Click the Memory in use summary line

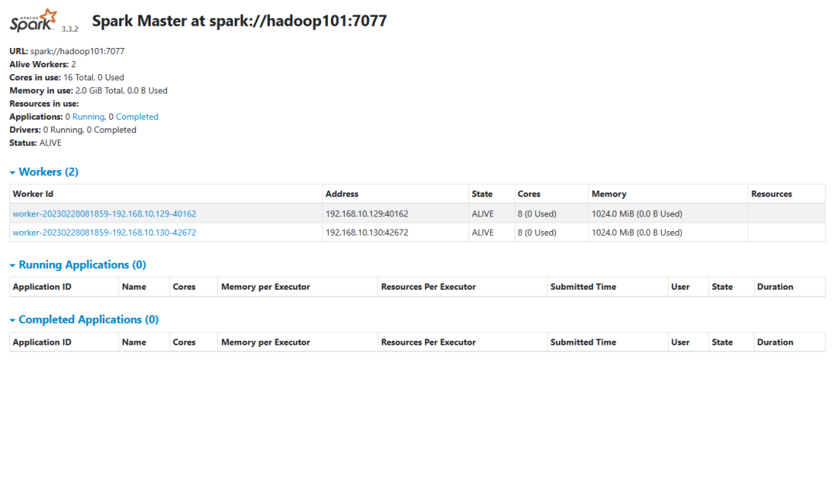(x=88, y=90)
